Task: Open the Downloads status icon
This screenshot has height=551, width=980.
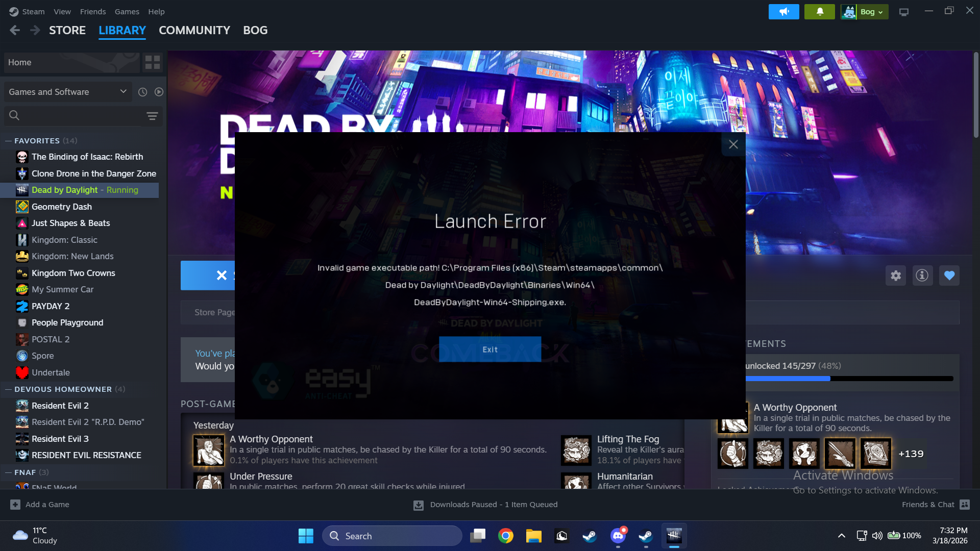Action: click(419, 505)
